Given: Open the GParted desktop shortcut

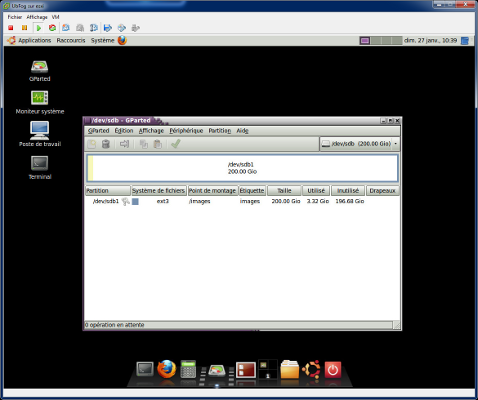Looking at the screenshot, I should 40,71.
